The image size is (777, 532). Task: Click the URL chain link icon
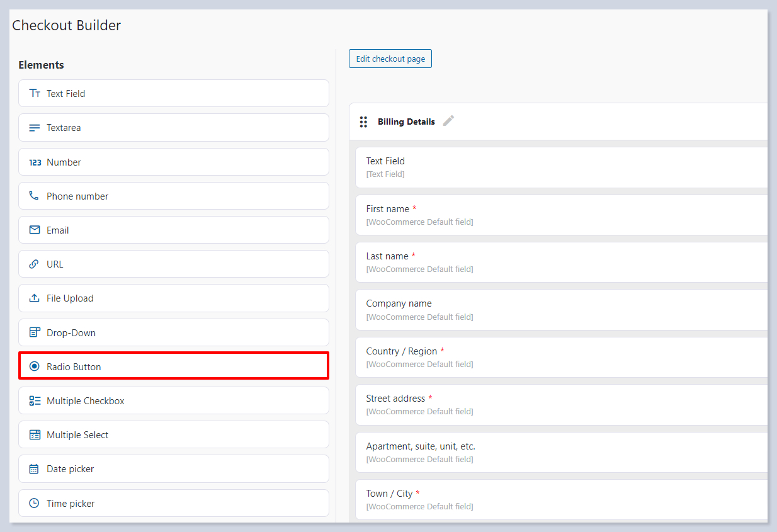click(34, 264)
